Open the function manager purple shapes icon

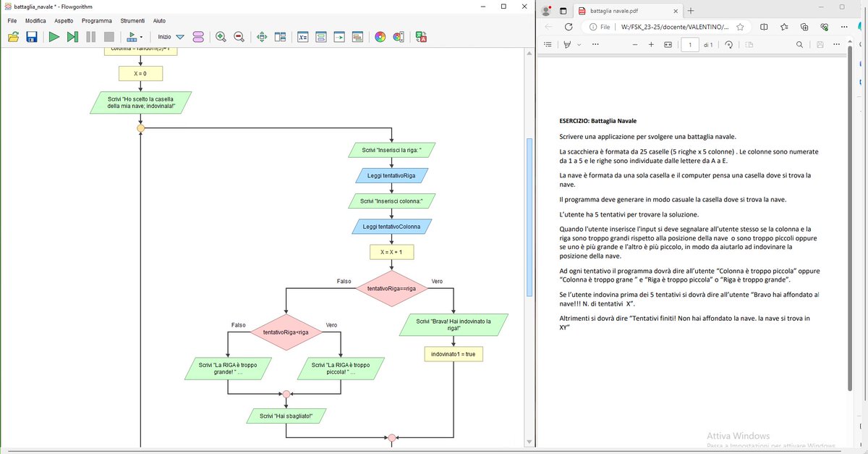click(x=199, y=37)
